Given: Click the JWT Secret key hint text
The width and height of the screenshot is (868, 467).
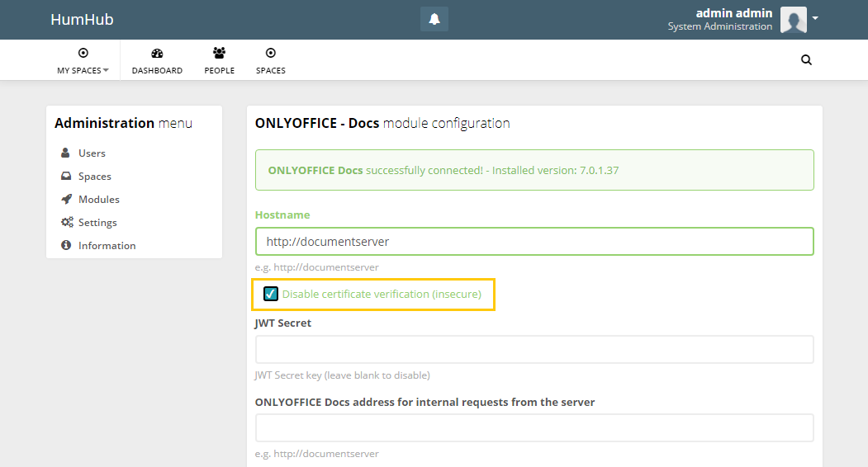Looking at the screenshot, I should (342, 375).
